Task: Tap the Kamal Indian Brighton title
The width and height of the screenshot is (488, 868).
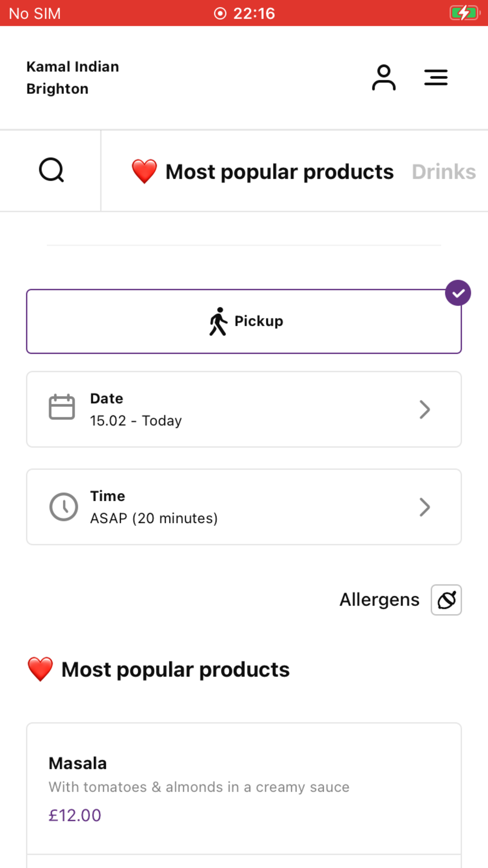Action: click(73, 77)
